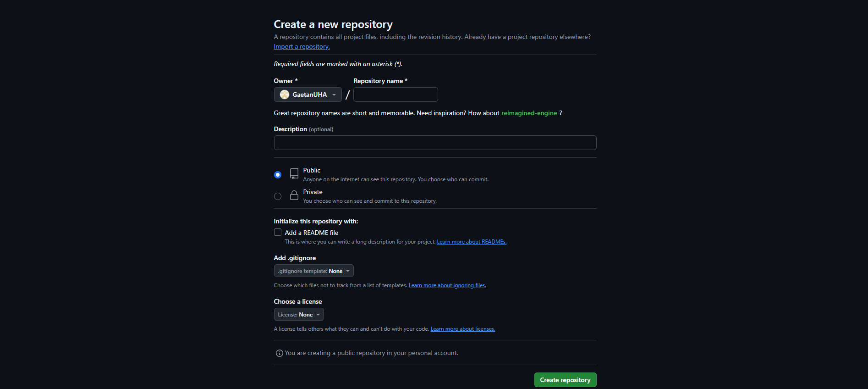Open the License: None dropdown
This screenshot has height=389, width=868.
(x=299, y=315)
